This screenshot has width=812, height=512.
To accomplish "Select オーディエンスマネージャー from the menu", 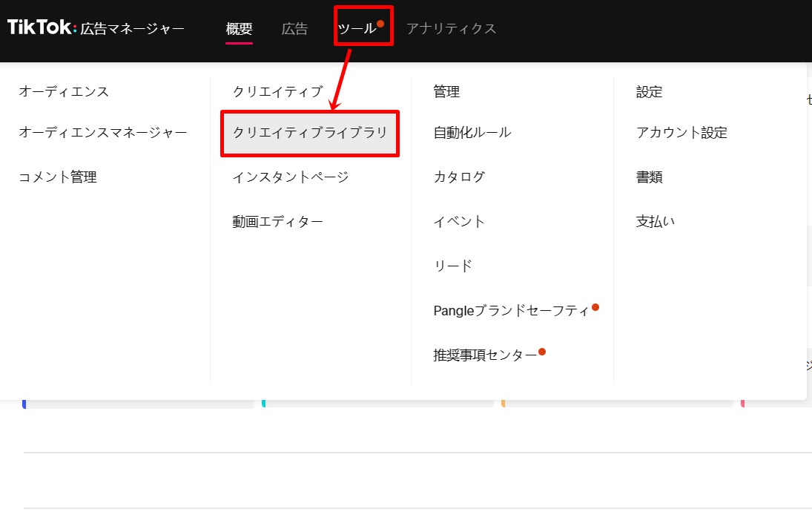I will point(102,133).
